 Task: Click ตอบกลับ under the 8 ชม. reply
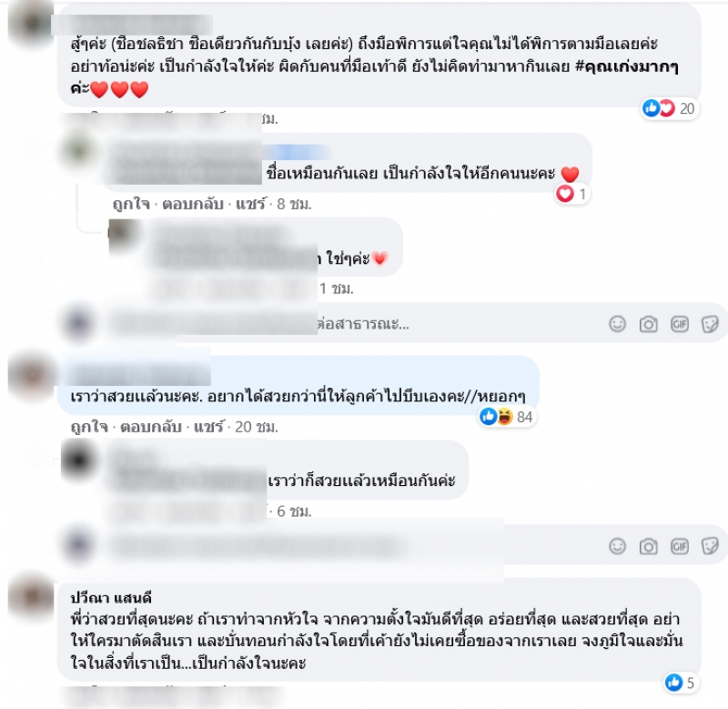[193, 204]
